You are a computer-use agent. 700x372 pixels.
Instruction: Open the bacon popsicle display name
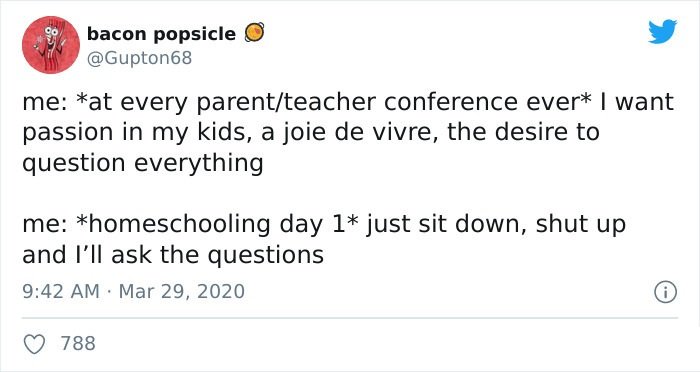point(161,34)
